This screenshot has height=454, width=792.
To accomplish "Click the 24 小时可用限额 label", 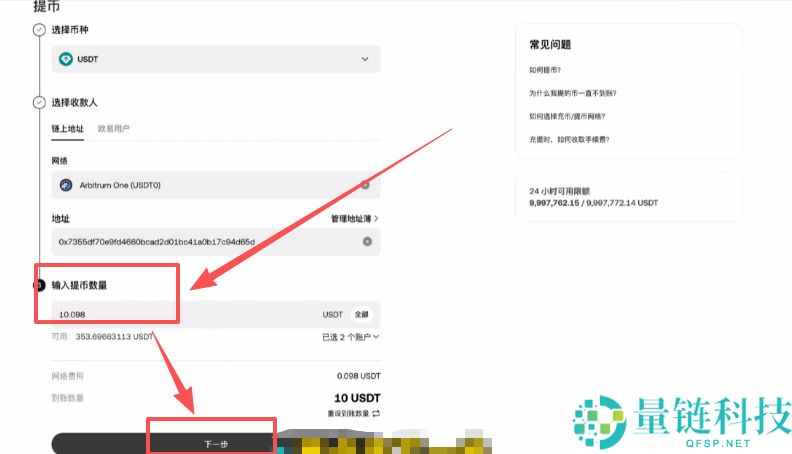I will [560, 191].
